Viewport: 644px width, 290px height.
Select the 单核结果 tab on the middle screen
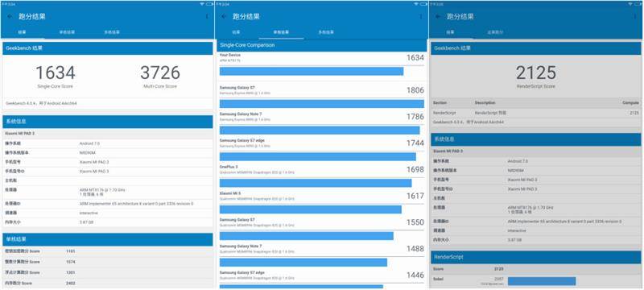click(281, 32)
